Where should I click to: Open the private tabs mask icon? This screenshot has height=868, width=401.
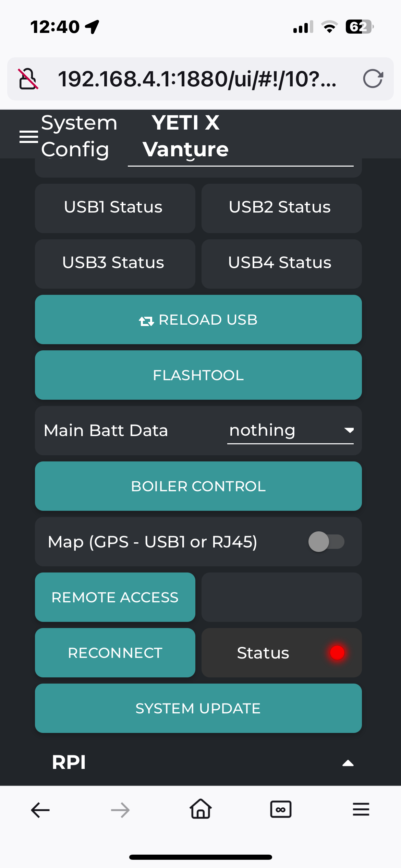[x=281, y=809]
